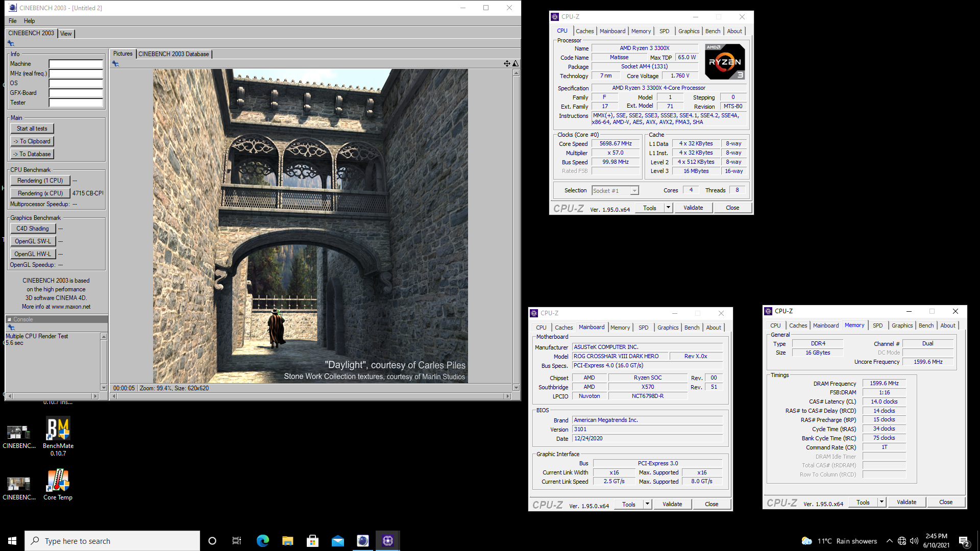This screenshot has width=980, height=551.
Task: Switch to the CINEBENCH 2003 Database tab
Action: click(x=174, y=54)
